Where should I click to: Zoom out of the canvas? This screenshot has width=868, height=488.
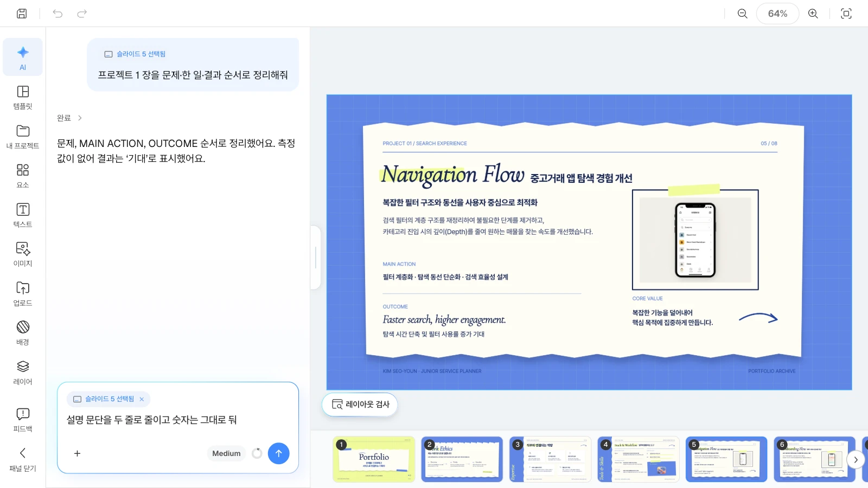pos(743,14)
